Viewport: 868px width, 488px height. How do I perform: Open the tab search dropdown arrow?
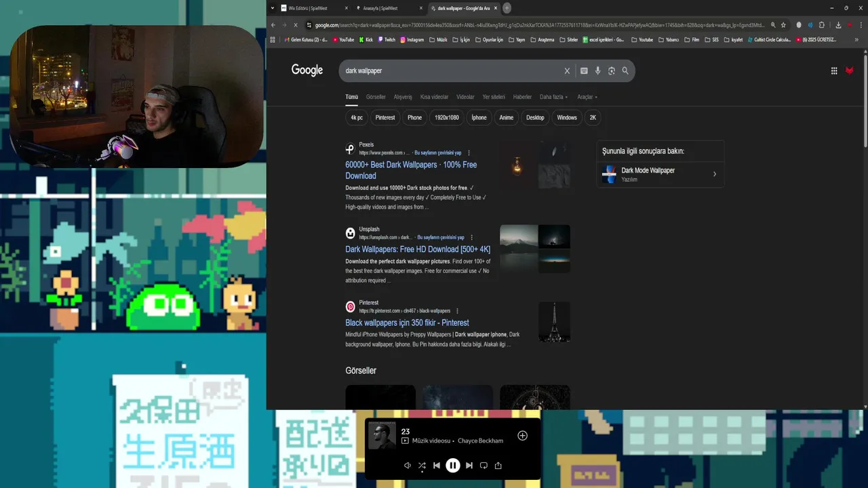273,8
